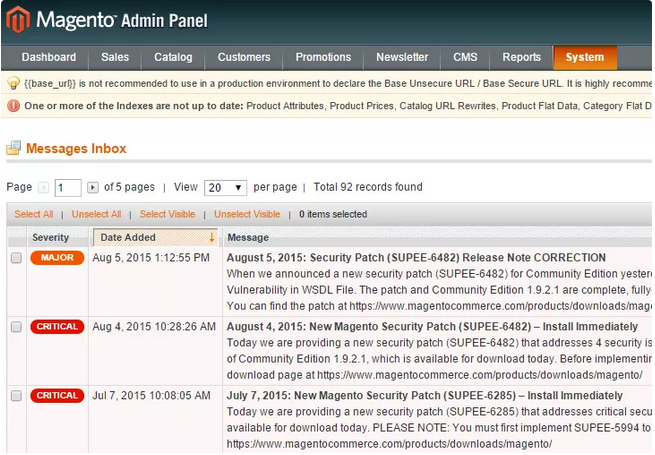655x455 pixels.
Task: Open the Customers menu
Action: click(x=244, y=57)
